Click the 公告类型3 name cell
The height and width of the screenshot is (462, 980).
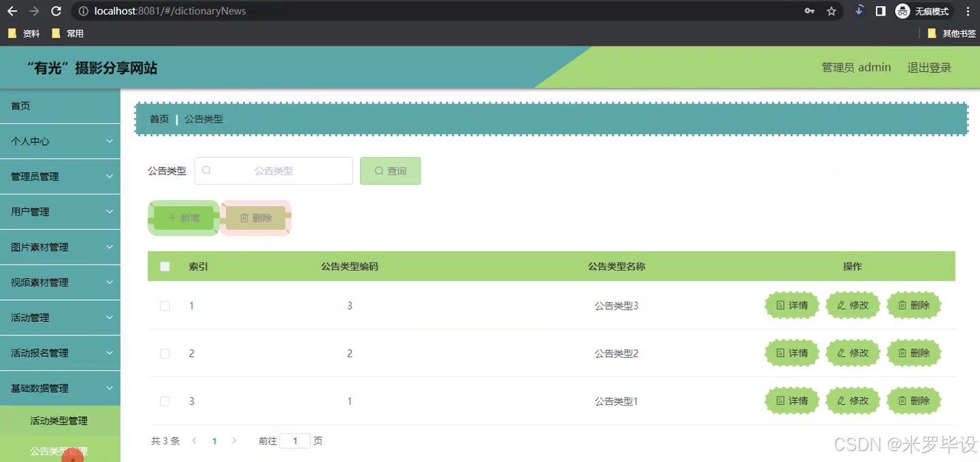coord(617,306)
